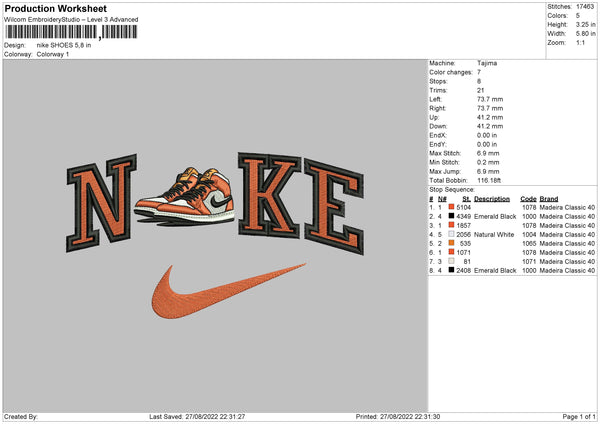The width and height of the screenshot is (600, 424).
Task: Click 'Wilcom EmbroideryStudio – Level 3 Advanced' text
Action: (71, 20)
